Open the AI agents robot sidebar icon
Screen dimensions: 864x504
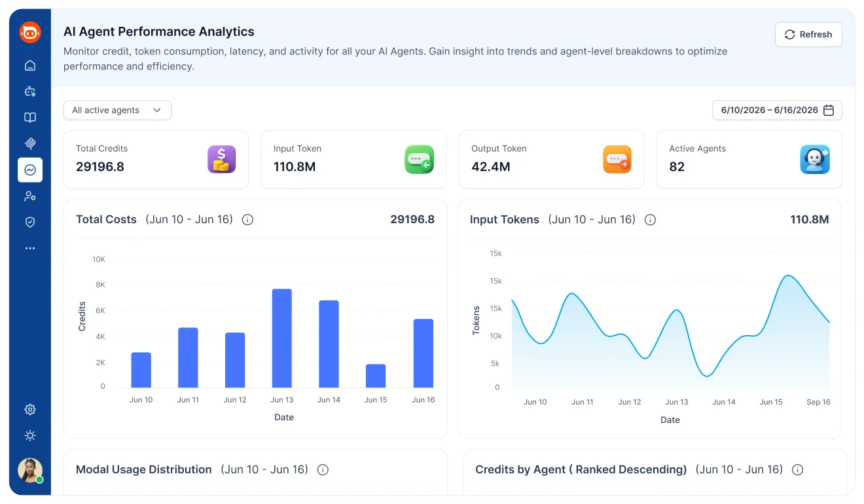click(x=30, y=92)
